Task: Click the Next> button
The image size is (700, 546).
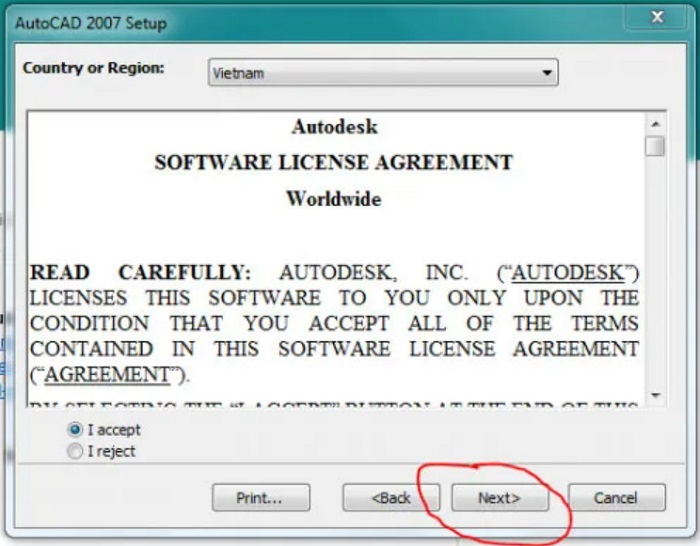Action: click(500, 498)
